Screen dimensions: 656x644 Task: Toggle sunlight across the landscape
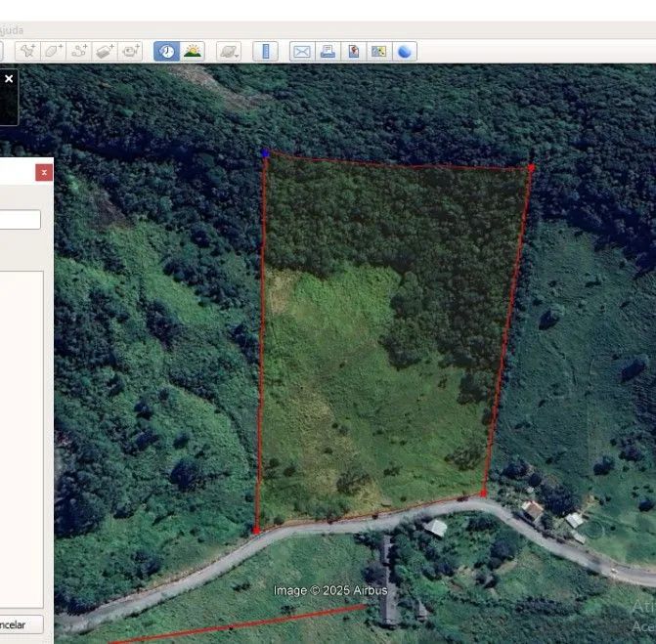point(193,51)
